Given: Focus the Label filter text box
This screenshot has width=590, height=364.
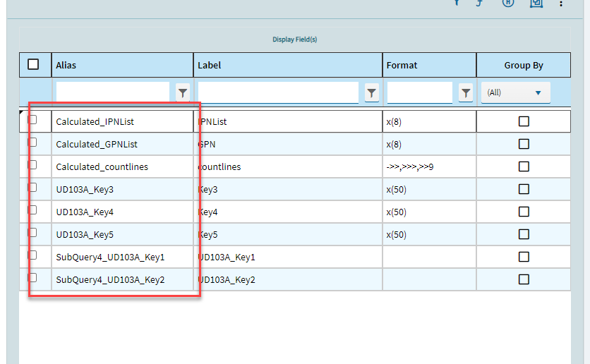Looking at the screenshot, I should click(278, 92).
